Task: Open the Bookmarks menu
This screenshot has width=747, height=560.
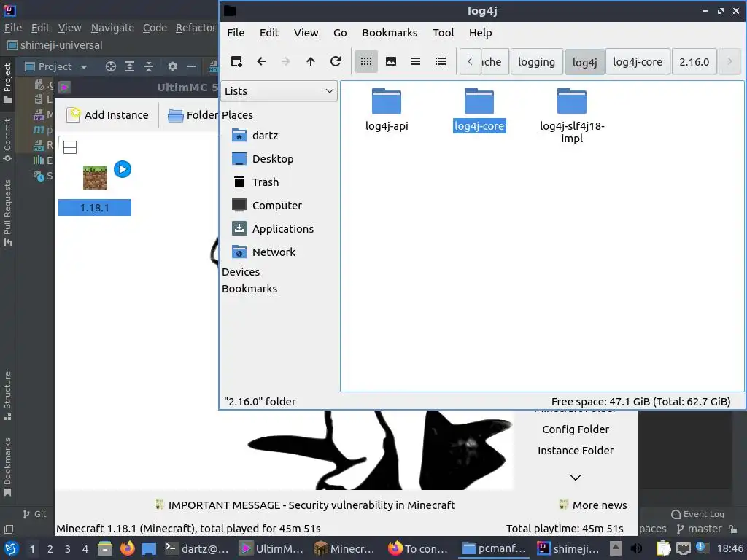Action: click(x=390, y=33)
